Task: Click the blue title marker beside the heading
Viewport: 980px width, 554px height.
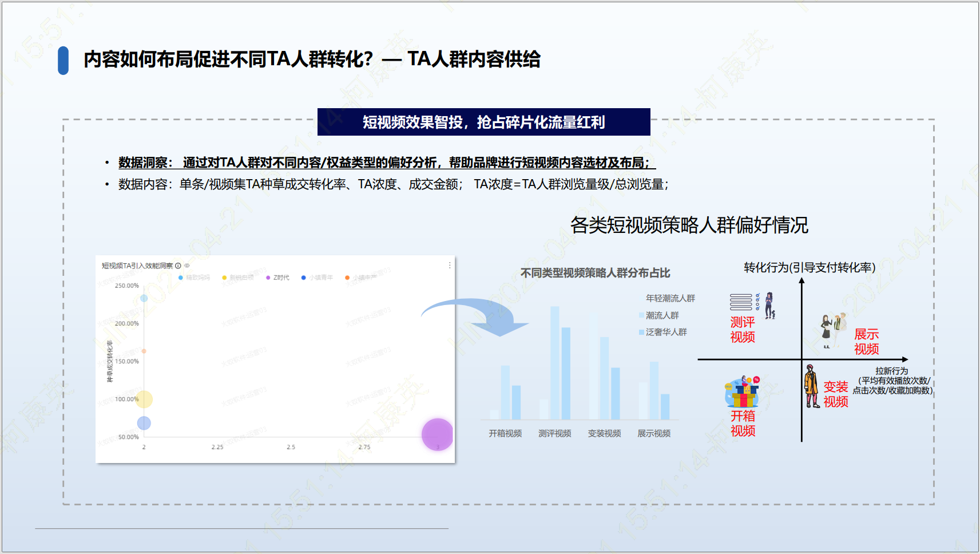Action: 64,60
